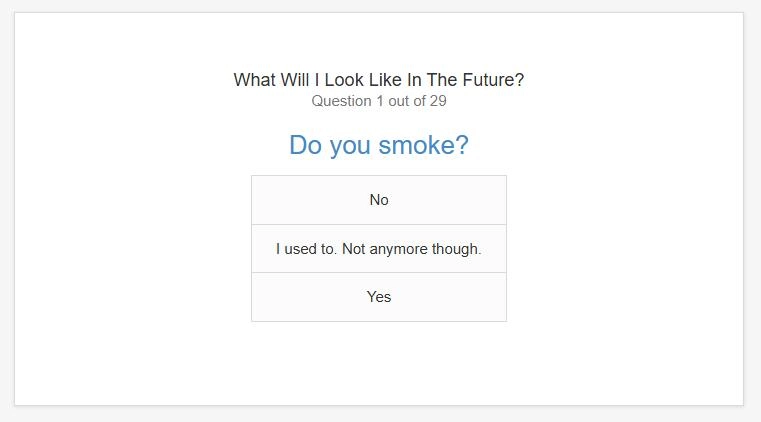Click the word "Future?" in the quiz title
This screenshot has width=761, height=422.
(491, 80)
